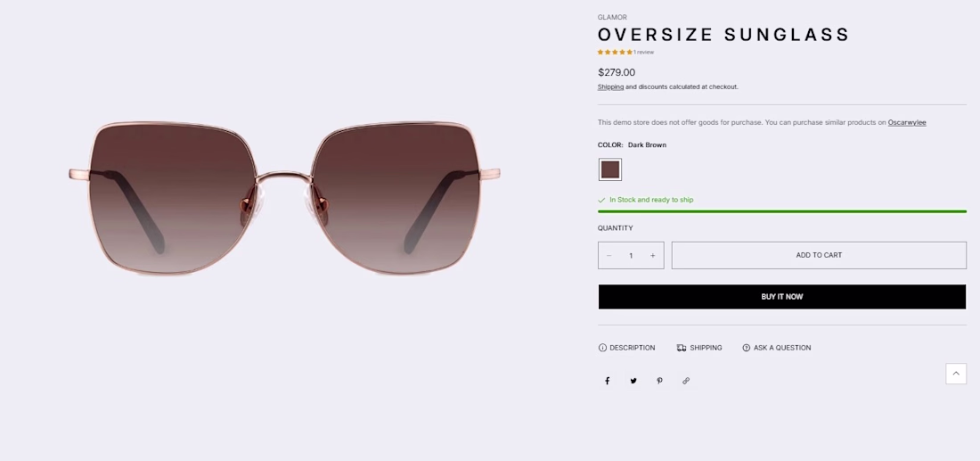Open the Description tab
Image resolution: width=980 pixels, height=461 pixels.
pyautogui.click(x=627, y=348)
